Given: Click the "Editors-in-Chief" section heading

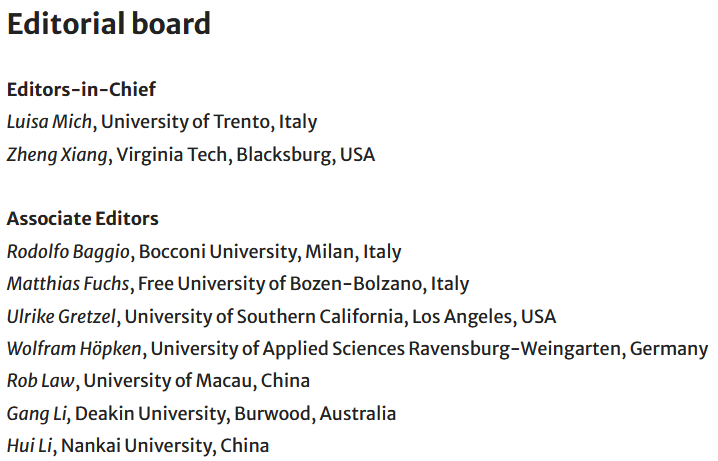Looking at the screenshot, I should [81, 89].
